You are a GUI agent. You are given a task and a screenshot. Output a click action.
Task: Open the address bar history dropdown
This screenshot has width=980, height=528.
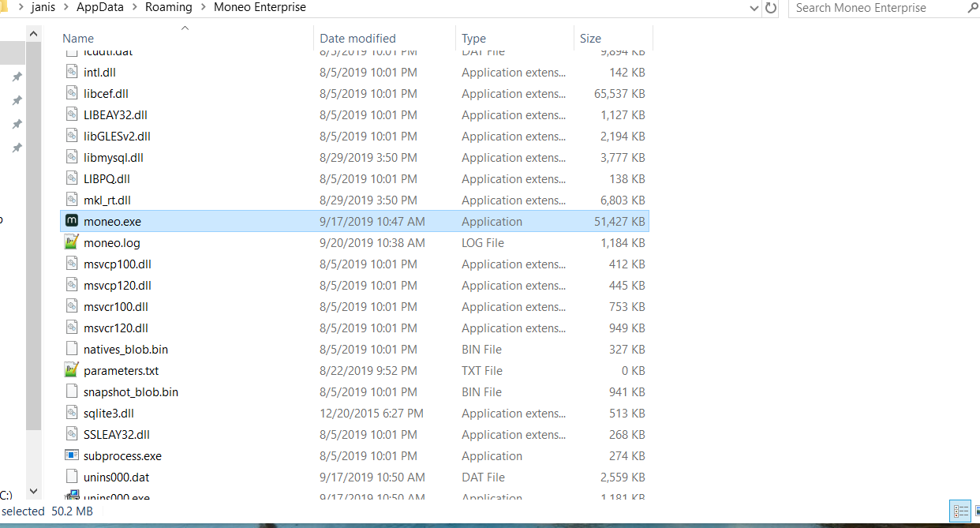tap(754, 8)
